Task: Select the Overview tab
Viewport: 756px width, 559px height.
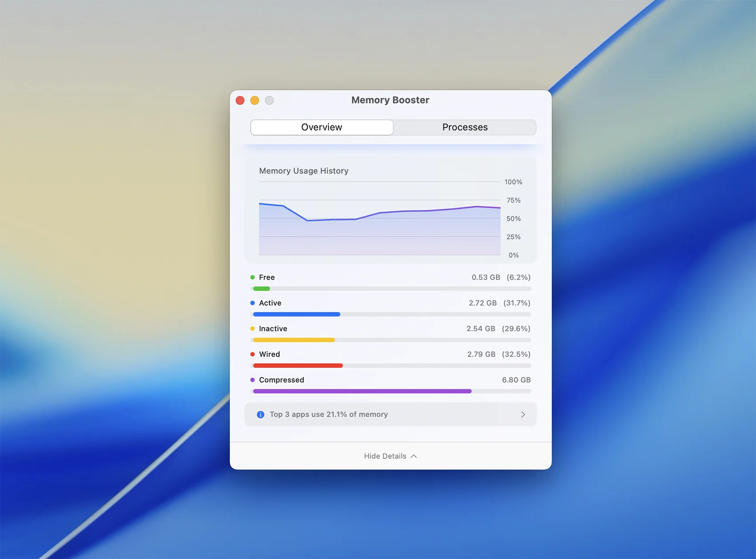Action: (x=322, y=127)
